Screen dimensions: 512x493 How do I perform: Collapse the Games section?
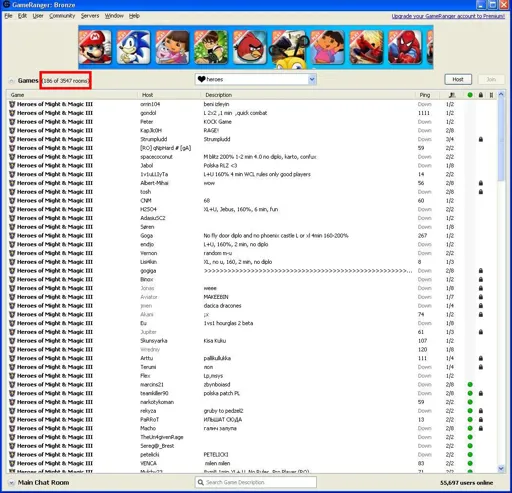point(11,81)
